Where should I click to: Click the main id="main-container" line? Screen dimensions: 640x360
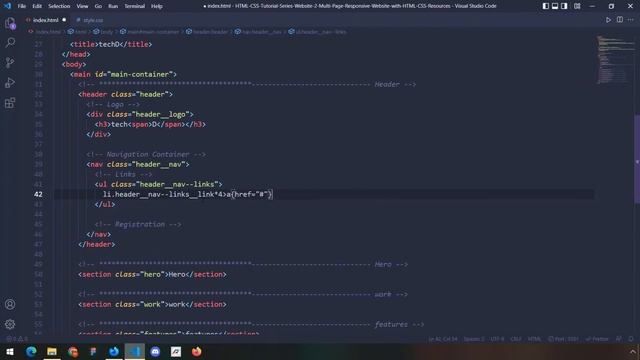click(x=123, y=74)
